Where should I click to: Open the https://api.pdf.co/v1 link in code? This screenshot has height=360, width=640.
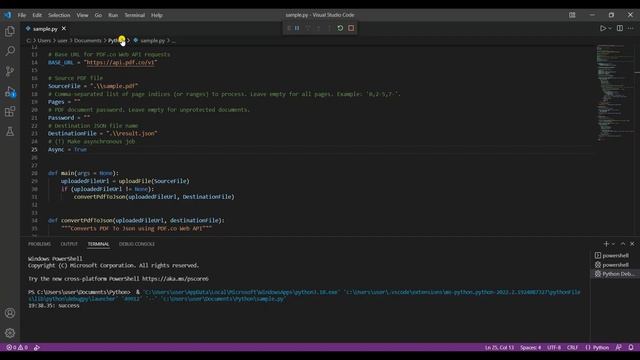coord(121,62)
